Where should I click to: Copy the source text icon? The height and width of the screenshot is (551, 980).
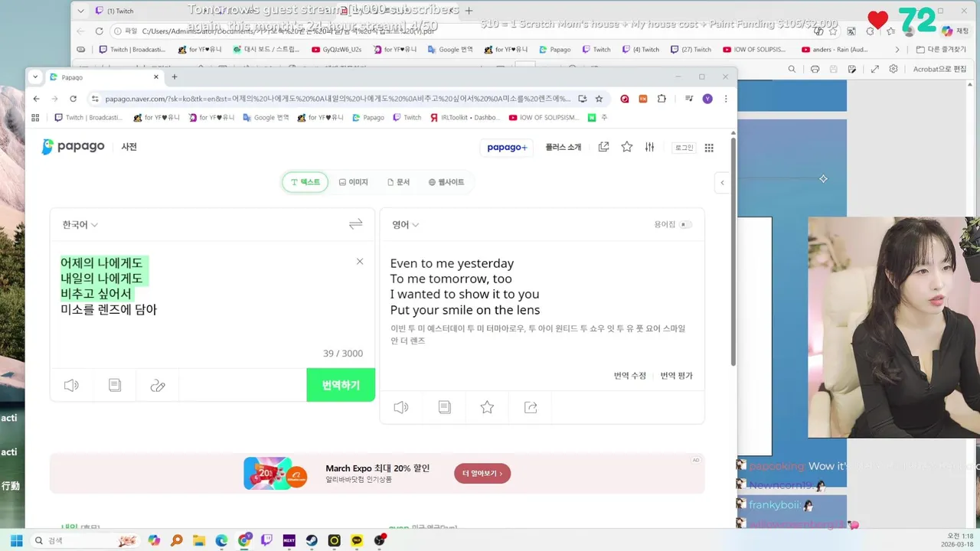115,386
